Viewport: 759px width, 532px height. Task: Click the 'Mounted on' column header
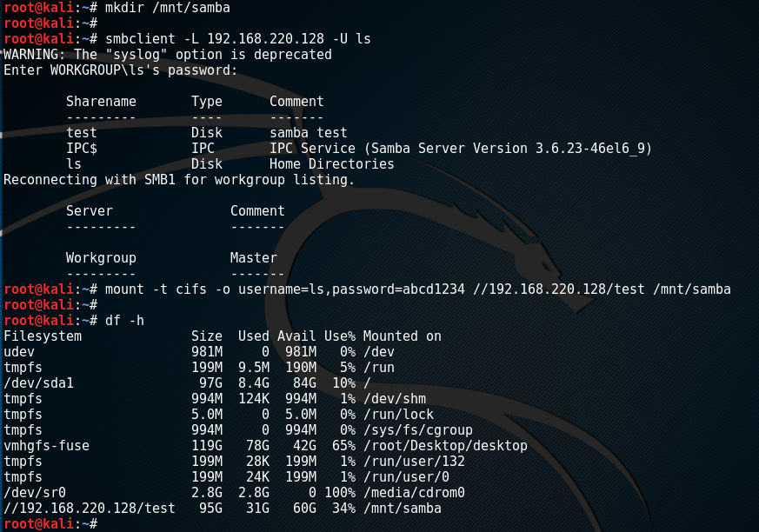pos(402,336)
